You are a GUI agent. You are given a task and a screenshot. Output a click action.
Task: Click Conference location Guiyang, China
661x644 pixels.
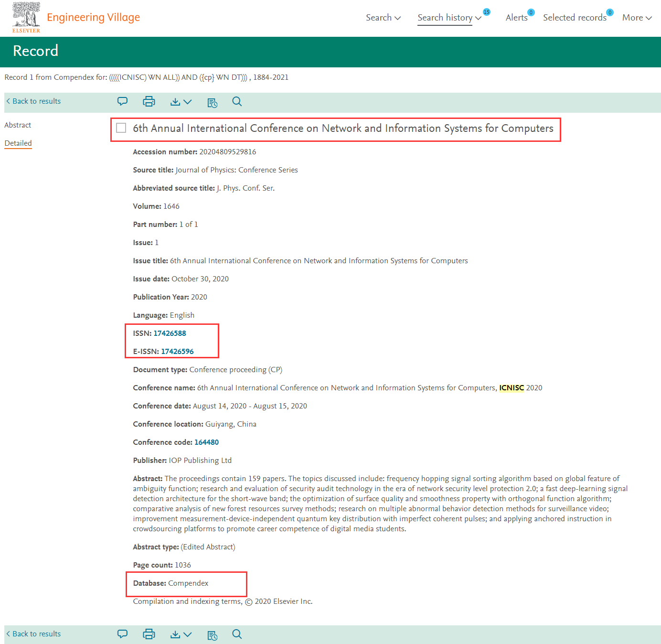click(x=195, y=424)
